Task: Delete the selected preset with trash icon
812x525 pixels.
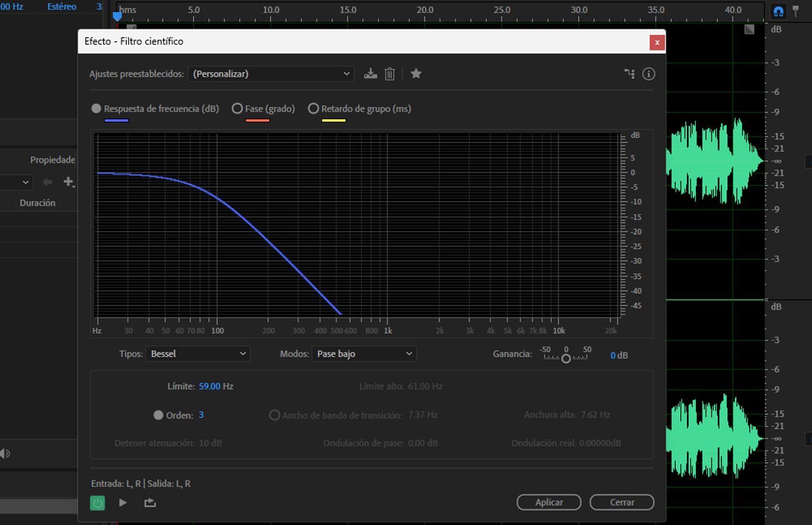Action: pyautogui.click(x=390, y=74)
